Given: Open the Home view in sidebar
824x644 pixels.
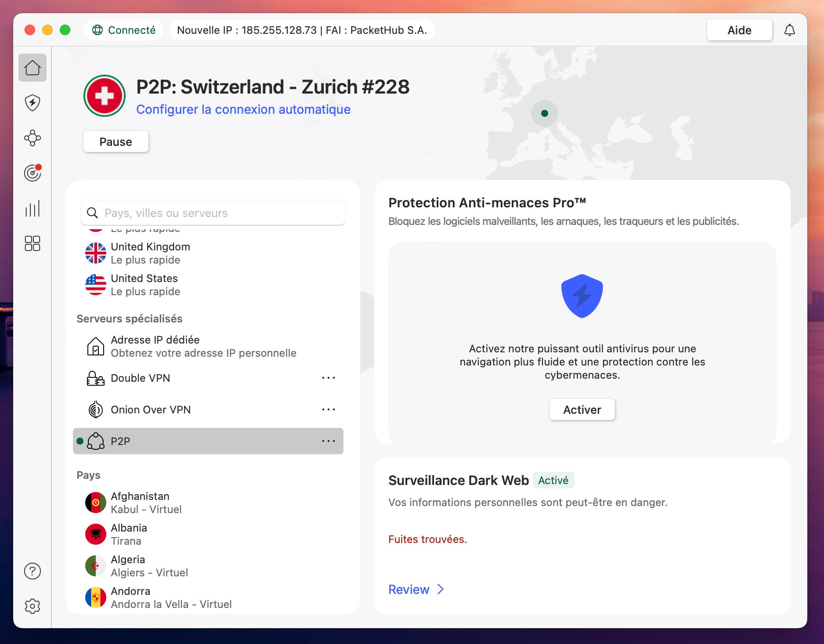Looking at the screenshot, I should coord(32,67).
